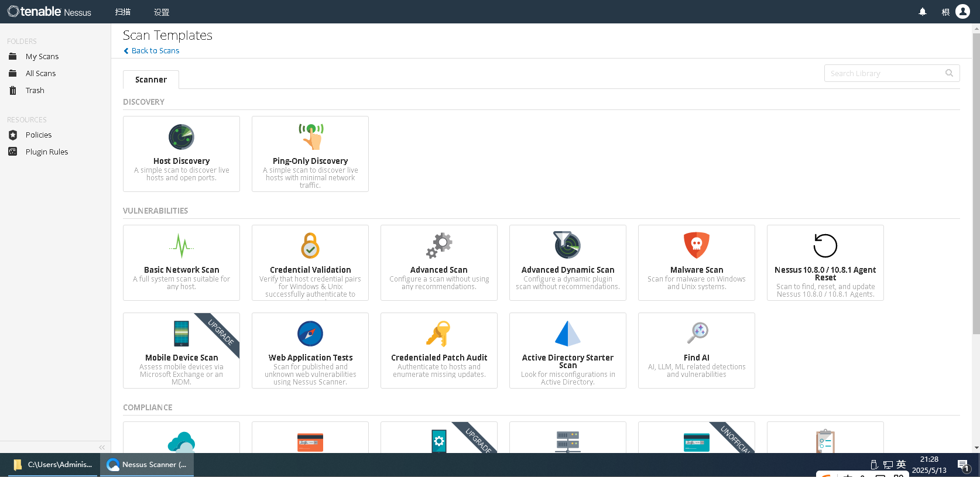Open All Scans folder
The image size is (980, 477).
coord(41,73)
